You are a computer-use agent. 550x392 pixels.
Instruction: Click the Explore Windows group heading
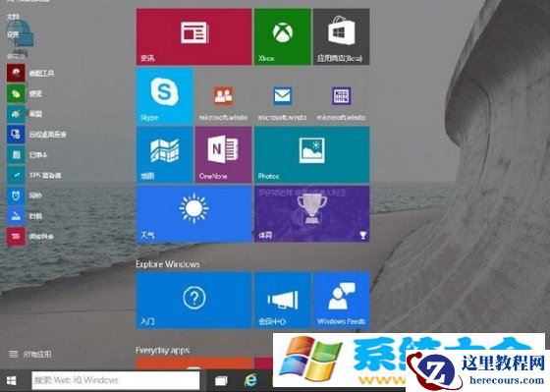point(168,264)
